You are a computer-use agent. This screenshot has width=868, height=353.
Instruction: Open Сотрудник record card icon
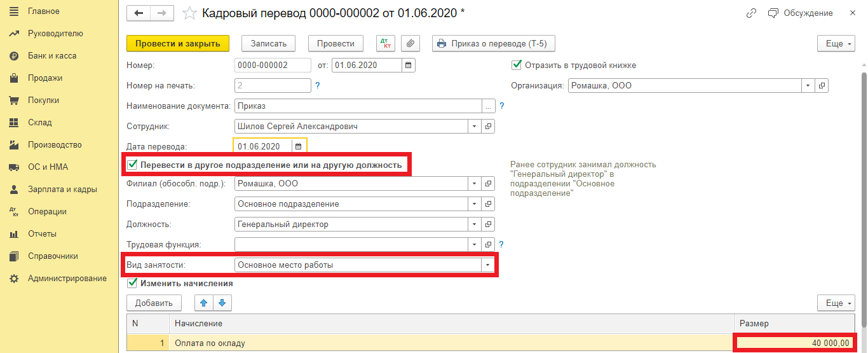point(488,127)
